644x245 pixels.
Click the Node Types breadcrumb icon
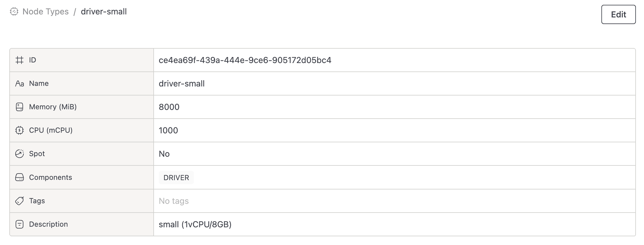(14, 12)
